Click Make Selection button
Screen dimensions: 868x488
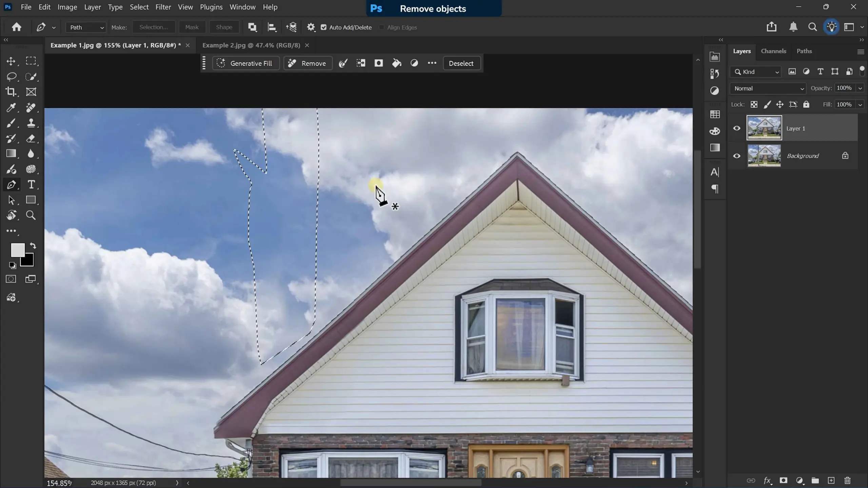click(154, 27)
